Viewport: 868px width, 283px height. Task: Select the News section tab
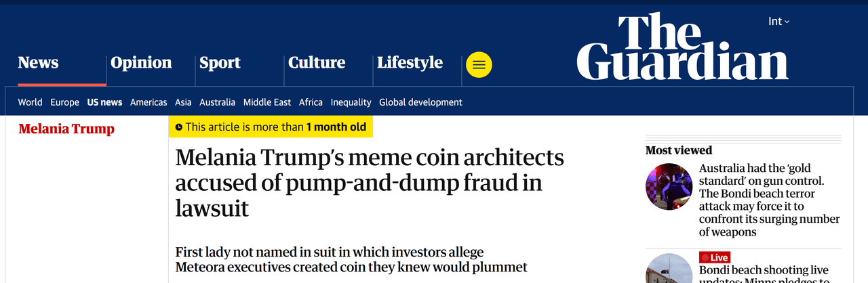coord(38,63)
